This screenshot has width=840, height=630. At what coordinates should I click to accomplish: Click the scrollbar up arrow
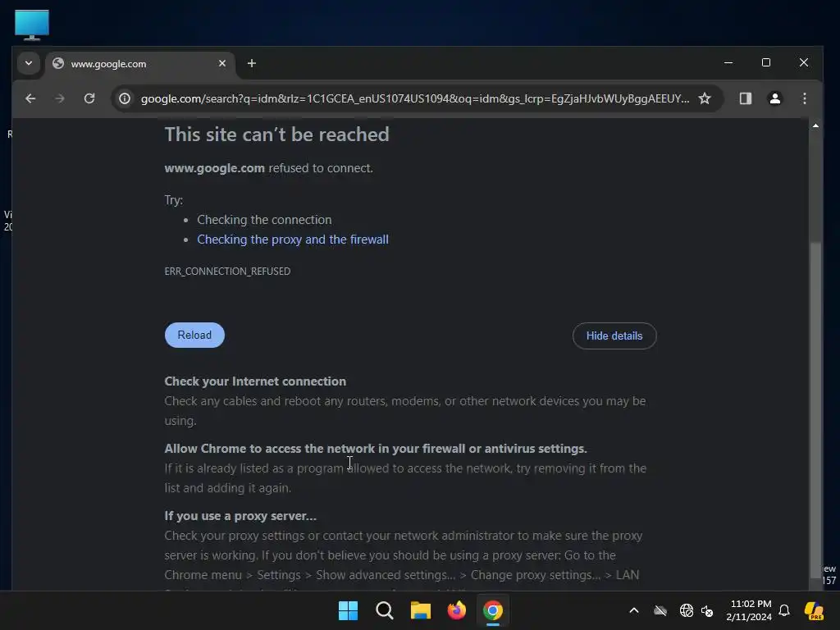[815, 126]
